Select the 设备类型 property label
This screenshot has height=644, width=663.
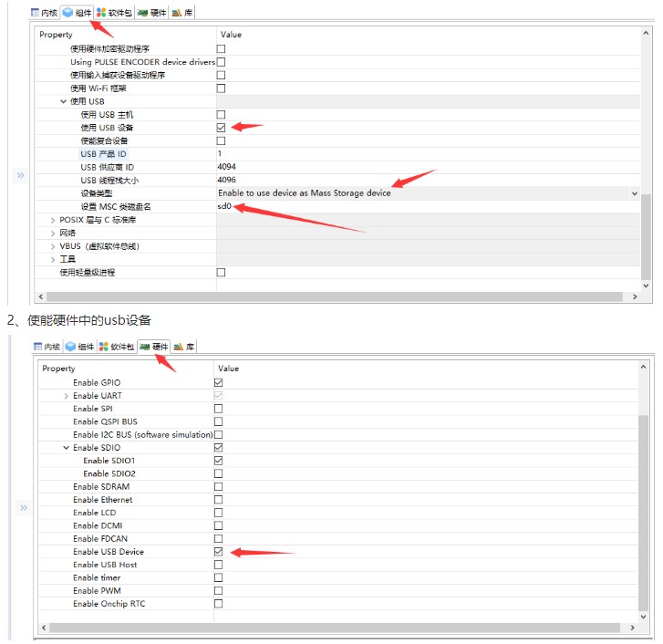pyautogui.click(x=97, y=193)
